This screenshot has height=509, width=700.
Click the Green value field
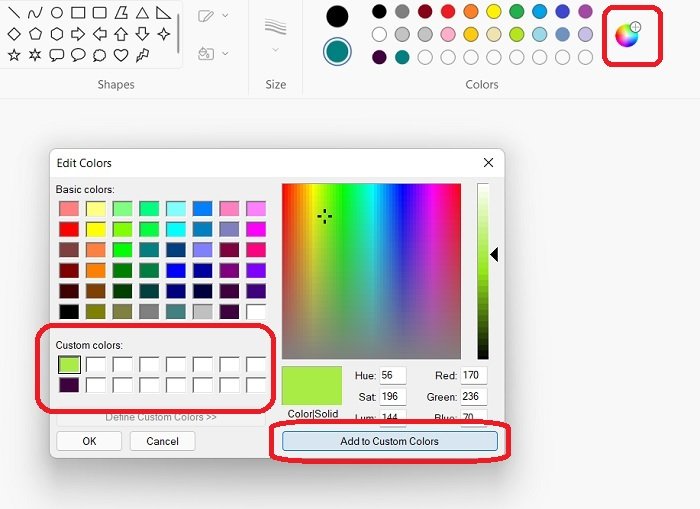[x=474, y=396]
